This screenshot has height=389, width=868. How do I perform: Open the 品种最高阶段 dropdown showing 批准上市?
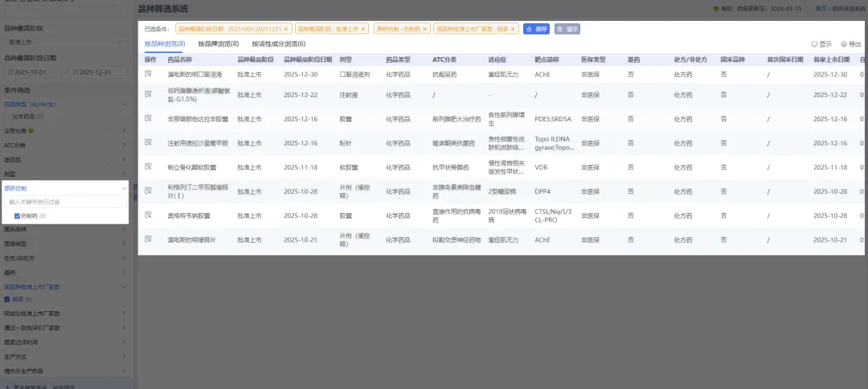click(x=65, y=42)
